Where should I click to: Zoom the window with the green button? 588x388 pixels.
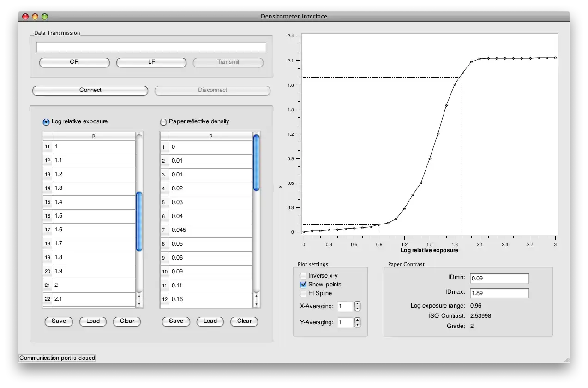pyautogui.click(x=45, y=17)
